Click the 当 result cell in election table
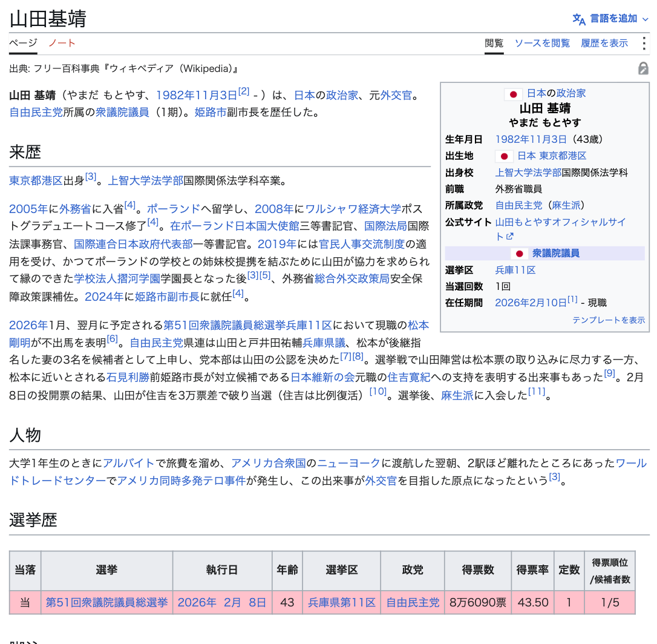Image resolution: width=657 pixels, height=644 pixels. pos(25,602)
